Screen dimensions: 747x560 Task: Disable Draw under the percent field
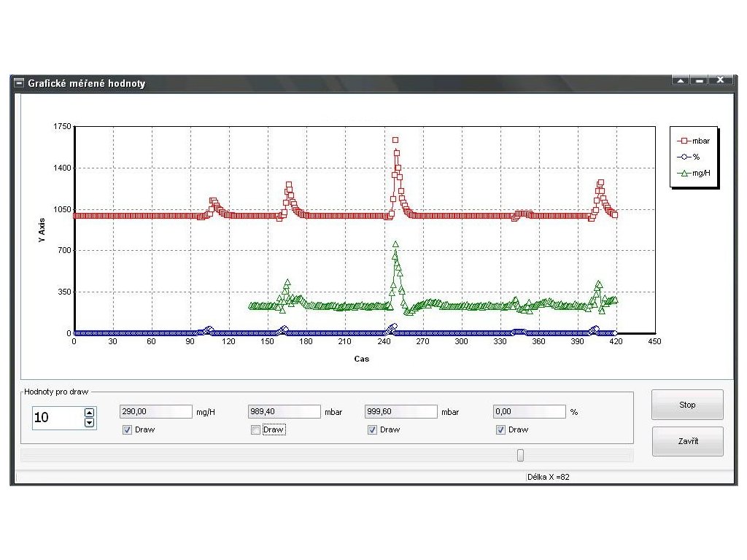(500, 430)
